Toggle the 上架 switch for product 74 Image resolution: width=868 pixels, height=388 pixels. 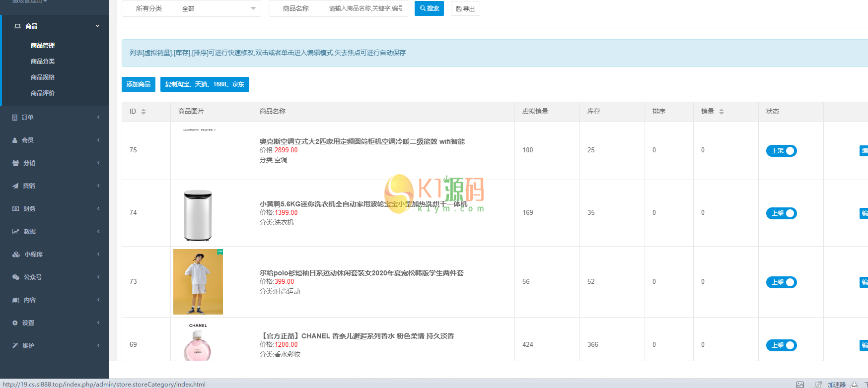[782, 213]
